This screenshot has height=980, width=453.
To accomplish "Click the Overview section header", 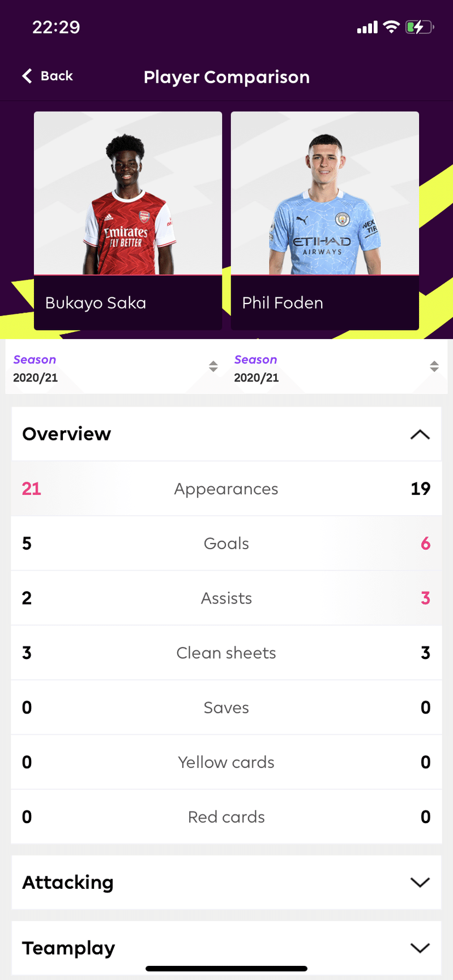I will tap(226, 434).
